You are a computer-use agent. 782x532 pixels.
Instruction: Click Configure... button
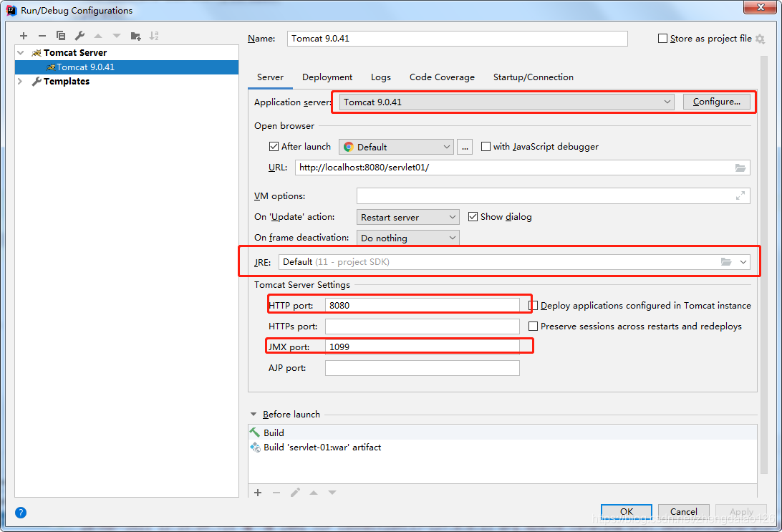pos(717,102)
